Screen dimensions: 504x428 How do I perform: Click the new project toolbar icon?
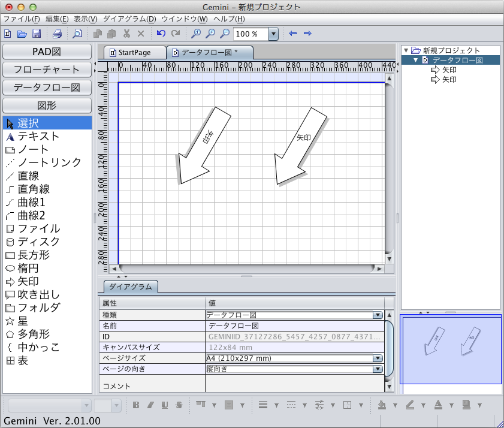click(x=8, y=34)
